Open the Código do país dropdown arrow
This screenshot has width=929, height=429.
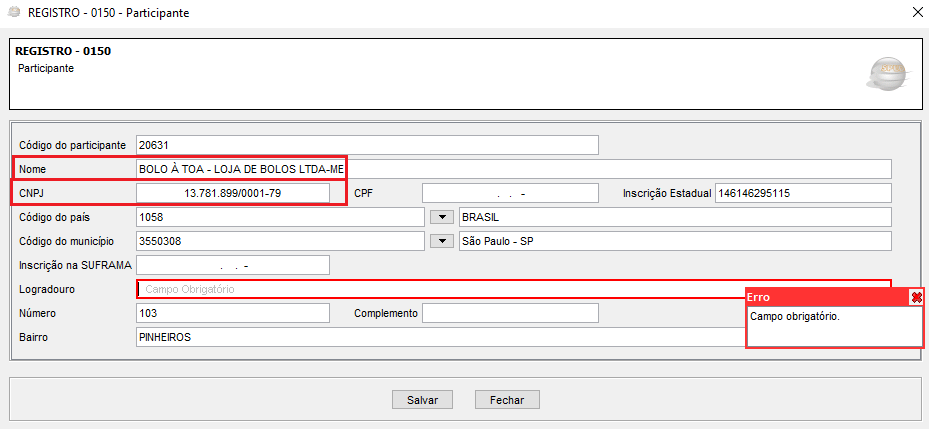pos(441,217)
